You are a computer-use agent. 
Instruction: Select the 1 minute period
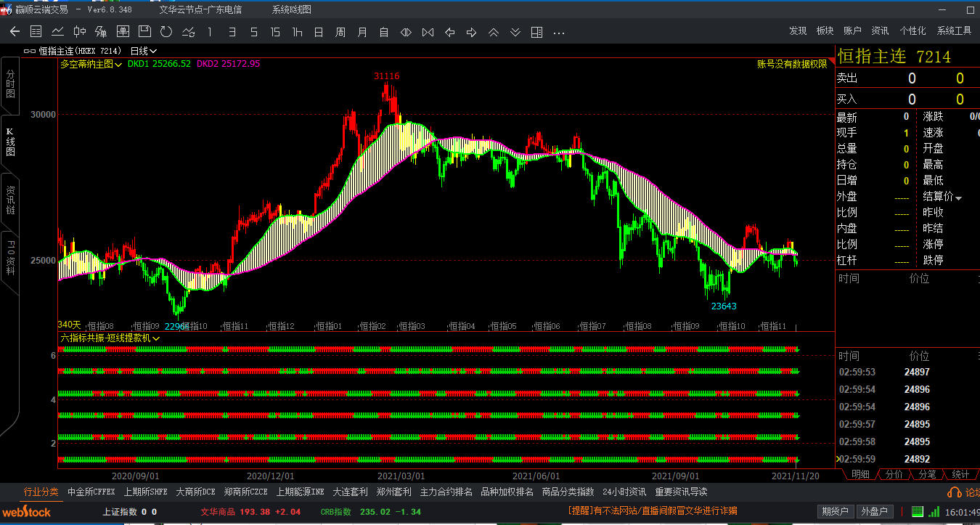(x=210, y=32)
